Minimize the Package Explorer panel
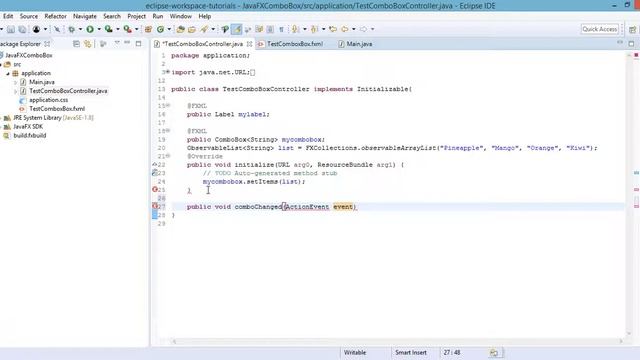Screen dimensions: 640x360 click(127, 43)
